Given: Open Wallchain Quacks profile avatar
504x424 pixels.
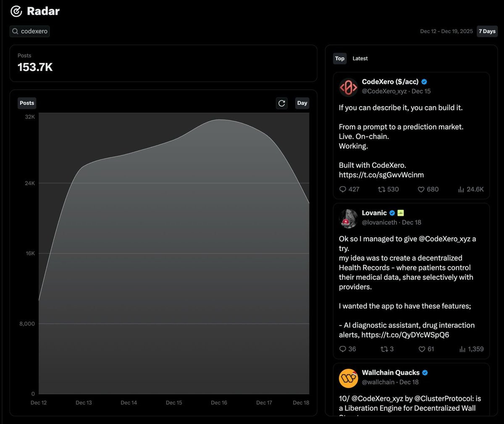Looking at the screenshot, I should pyautogui.click(x=348, y=378).
